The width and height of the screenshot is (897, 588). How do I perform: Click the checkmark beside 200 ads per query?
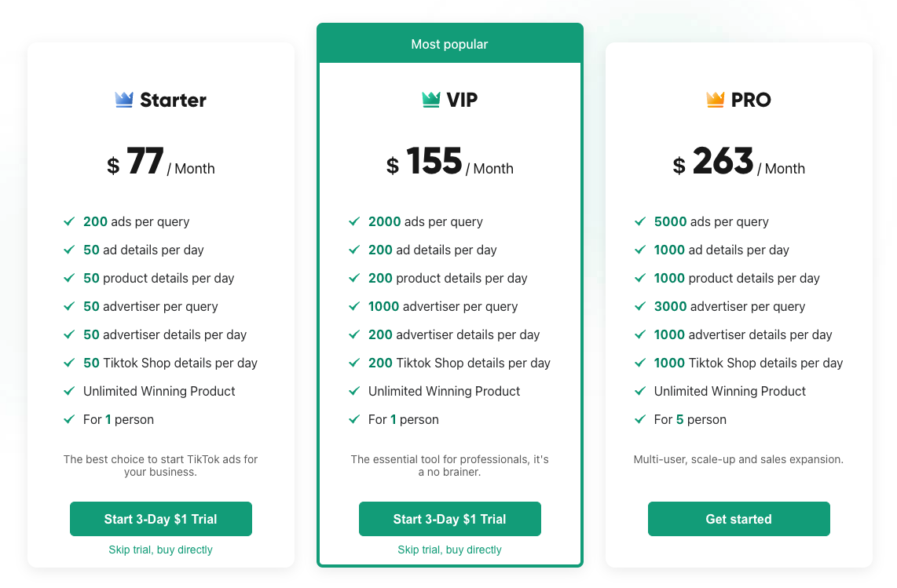[x=69, y=221]
